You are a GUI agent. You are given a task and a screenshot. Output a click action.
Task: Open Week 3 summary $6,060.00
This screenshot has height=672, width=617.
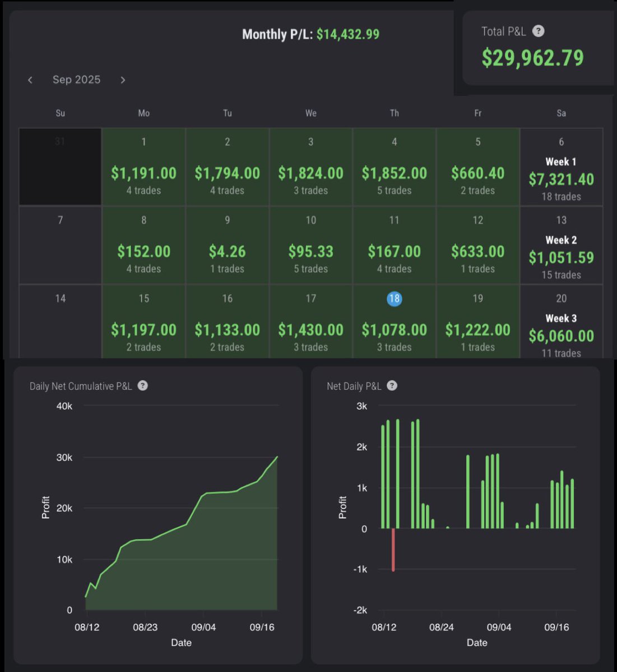tap(562, 321)
